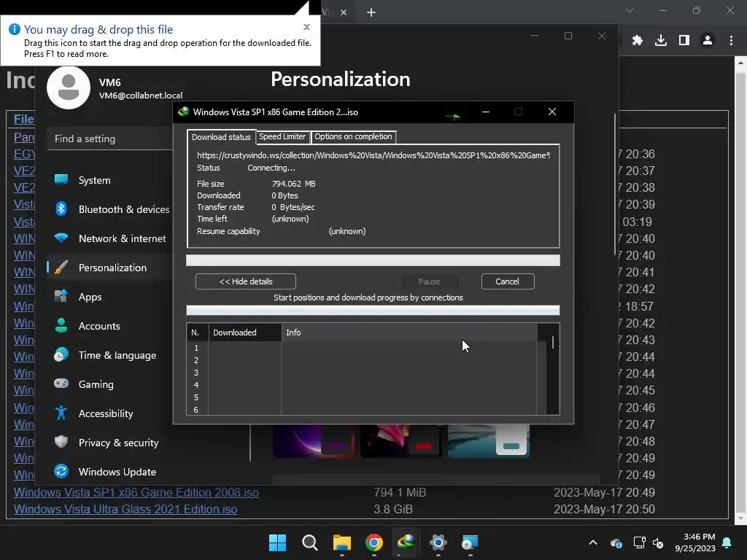Screen dimensions: 747x560
Task: Open the Options on completion tab
Action: pos(353,136)
